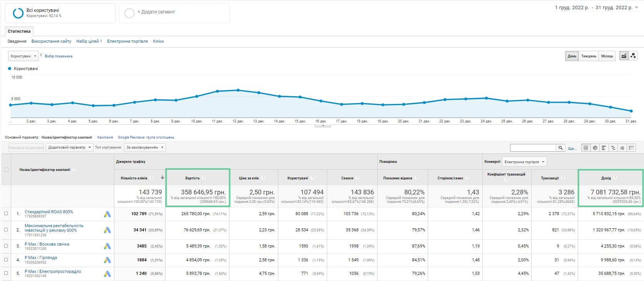This screenshot has height=281, width=644.
Task: Select Місяць granularity toggle
Action: pos(607,56)
